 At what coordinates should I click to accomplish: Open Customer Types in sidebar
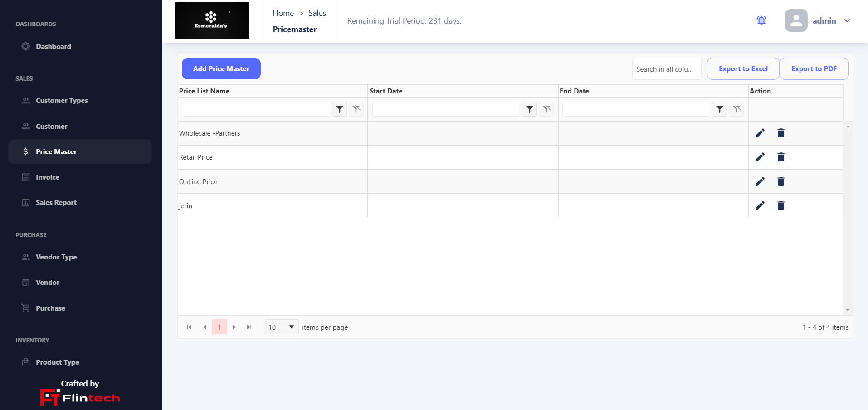click(80, 101)
